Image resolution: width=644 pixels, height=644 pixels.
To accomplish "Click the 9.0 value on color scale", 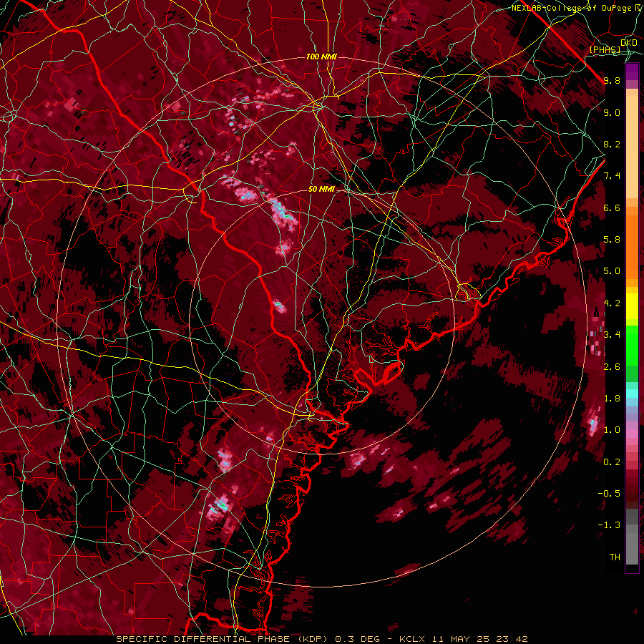I will pos(612,112).
